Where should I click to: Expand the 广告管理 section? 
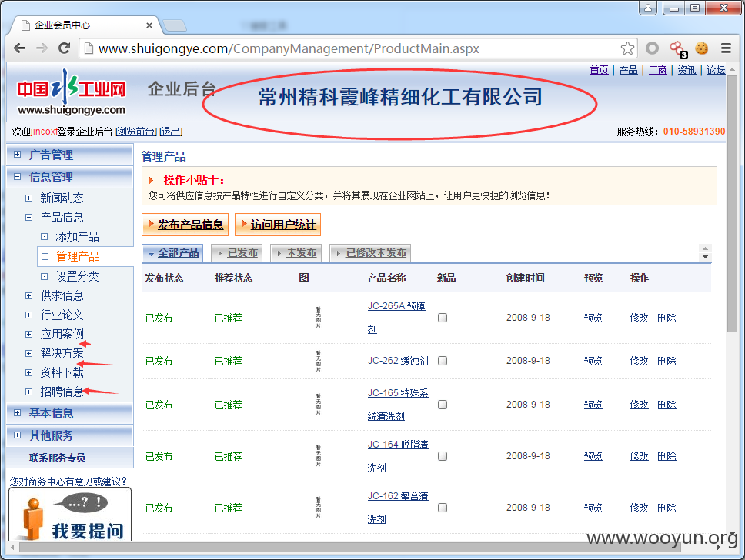18,155
